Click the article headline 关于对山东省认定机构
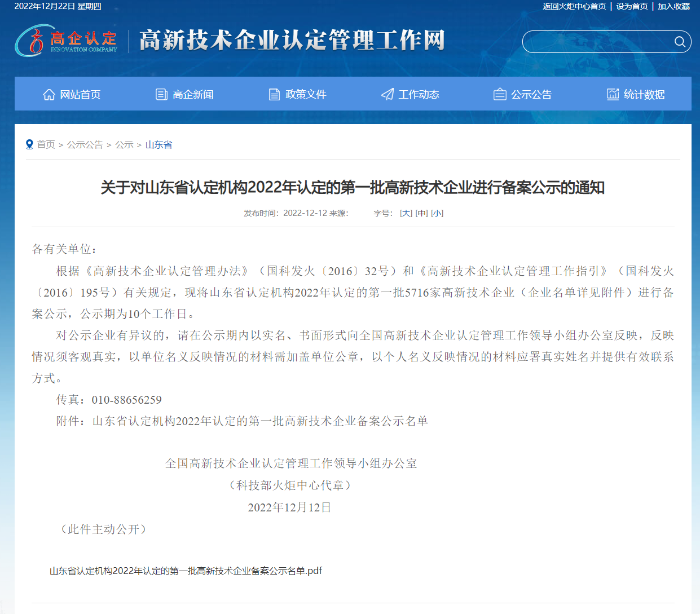The height and width of the screenshot is (614, 700). (x=353, y=187)
